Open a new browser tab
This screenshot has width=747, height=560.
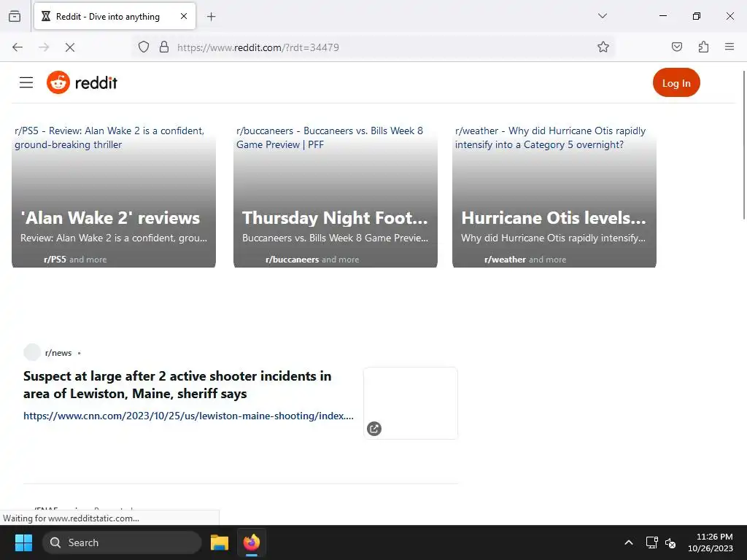click(x=211, y=17)
